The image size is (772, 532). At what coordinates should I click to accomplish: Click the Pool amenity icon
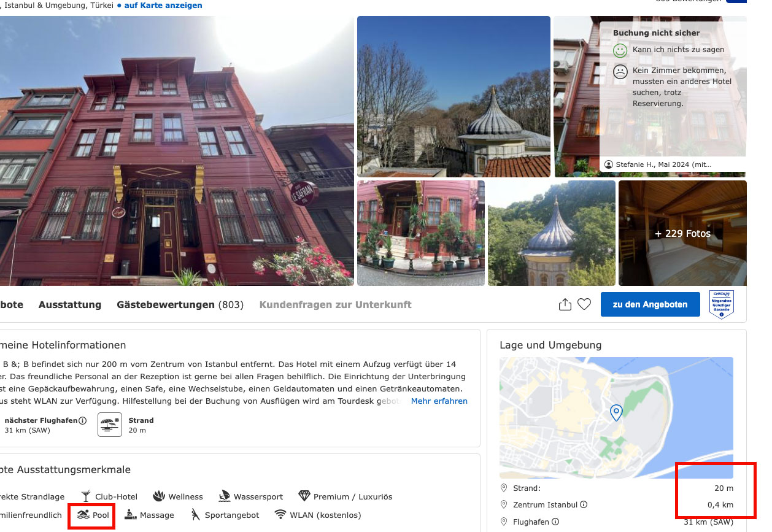click(83, 514)
